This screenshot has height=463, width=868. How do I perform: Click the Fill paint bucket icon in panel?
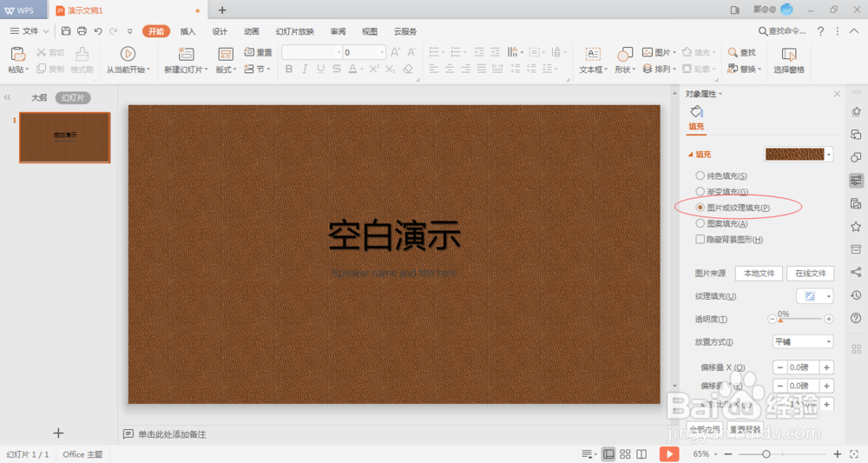[x=696, y=112]
